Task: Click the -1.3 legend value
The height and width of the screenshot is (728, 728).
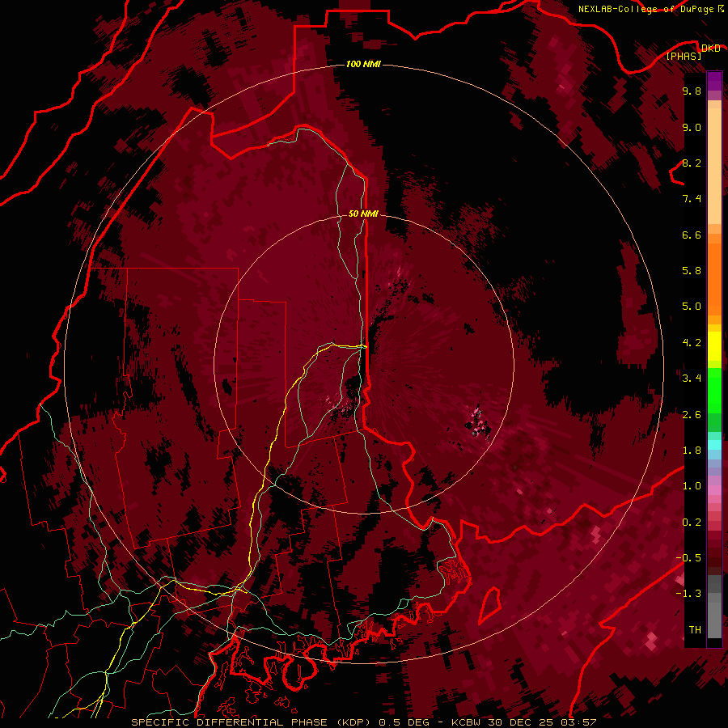Action: click(688, 594)
